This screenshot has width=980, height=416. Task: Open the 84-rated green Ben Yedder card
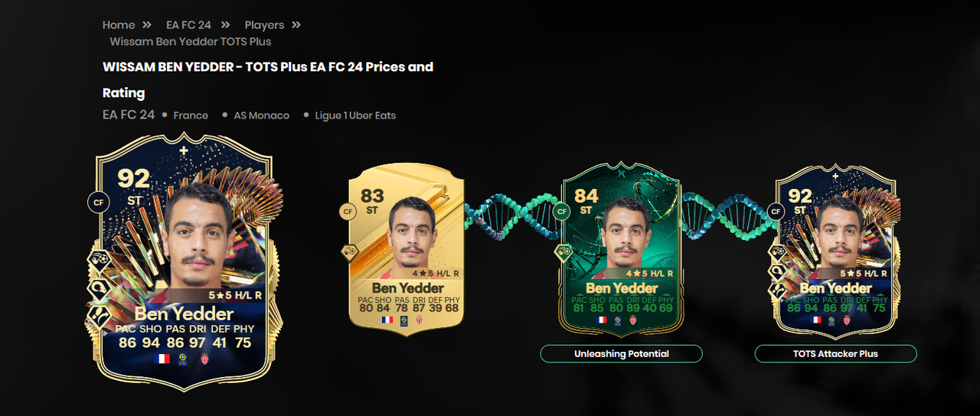(x=621, y=249)
